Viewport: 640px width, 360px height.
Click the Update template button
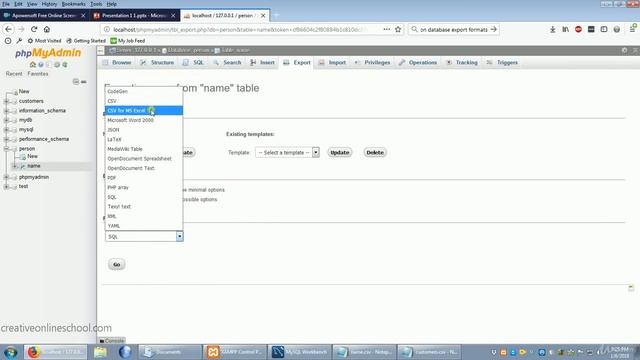coord(340,152)
